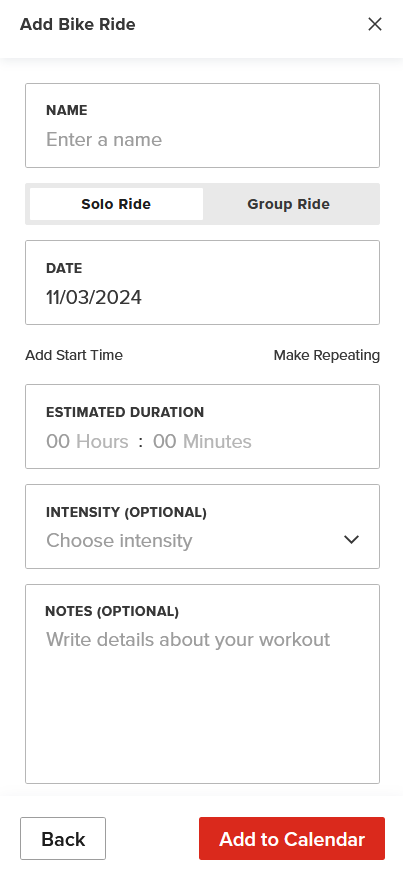Close the Add Bike Ride dialog
Screen dimensions: 403x873
[x=375, y=24]
